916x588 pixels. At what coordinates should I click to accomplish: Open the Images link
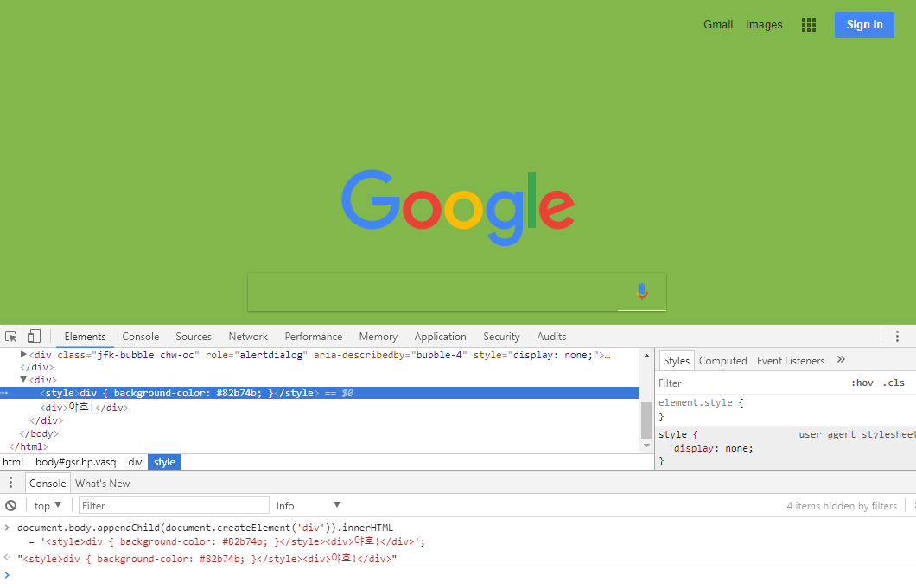[764, 24]
